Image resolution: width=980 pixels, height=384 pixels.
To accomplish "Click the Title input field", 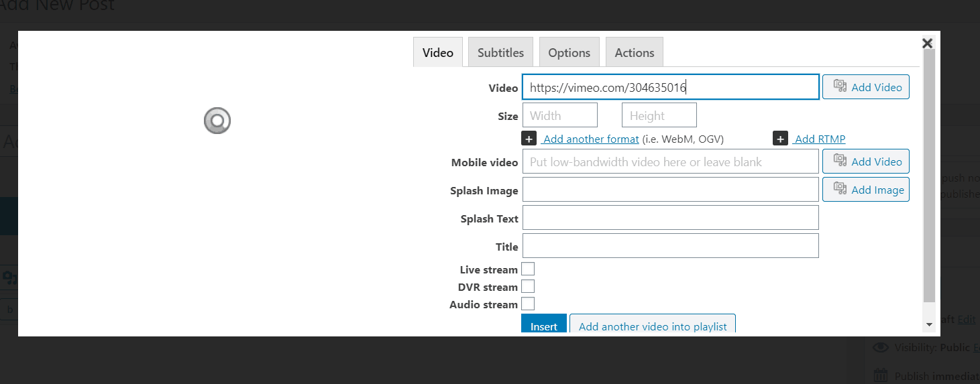I will click(x=671, y=246).
